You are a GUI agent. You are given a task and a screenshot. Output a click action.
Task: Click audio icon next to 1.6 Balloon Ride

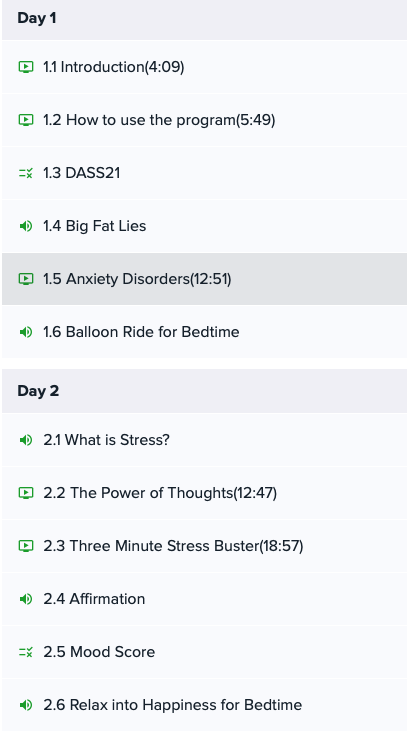pos(26,332)
